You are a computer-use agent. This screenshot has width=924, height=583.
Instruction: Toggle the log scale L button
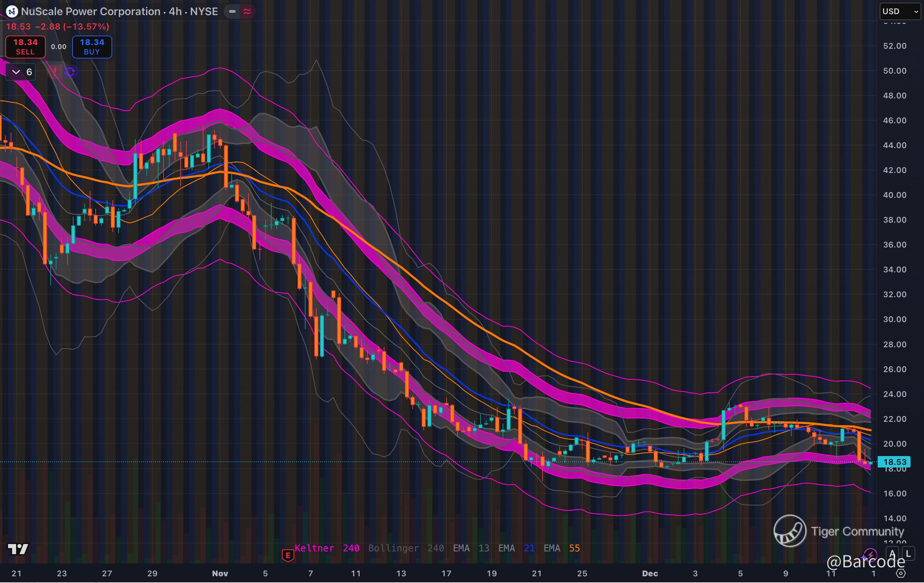pos(908,554)
